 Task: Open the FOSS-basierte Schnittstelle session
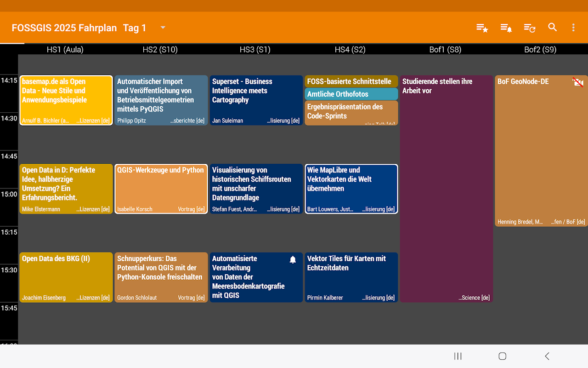coord(351,81)
